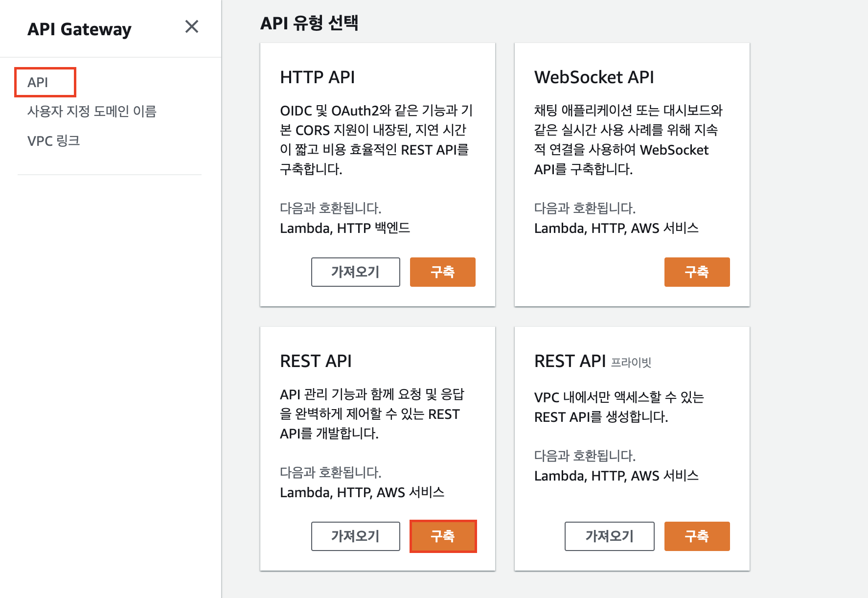Click 'Lambda, HTTP 백엔드' compatibility text
The width and height of the screenshot is (868, 598).
click(x=345, y=228)
